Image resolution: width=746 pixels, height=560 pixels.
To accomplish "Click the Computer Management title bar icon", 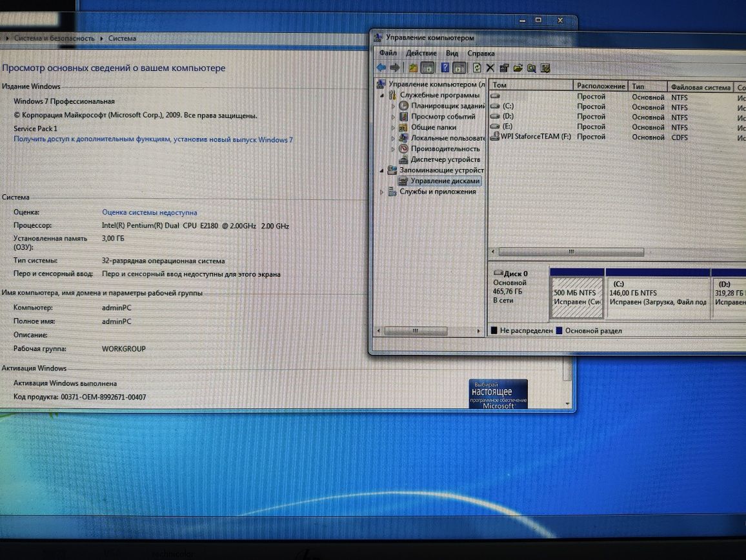I will tap(378, 37).
